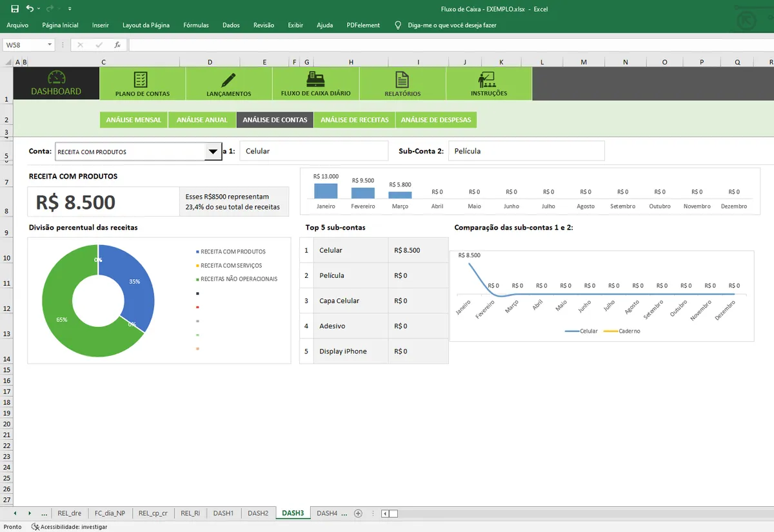
Task: Open Relatórios document icon
Action: [x=402, y=79]
